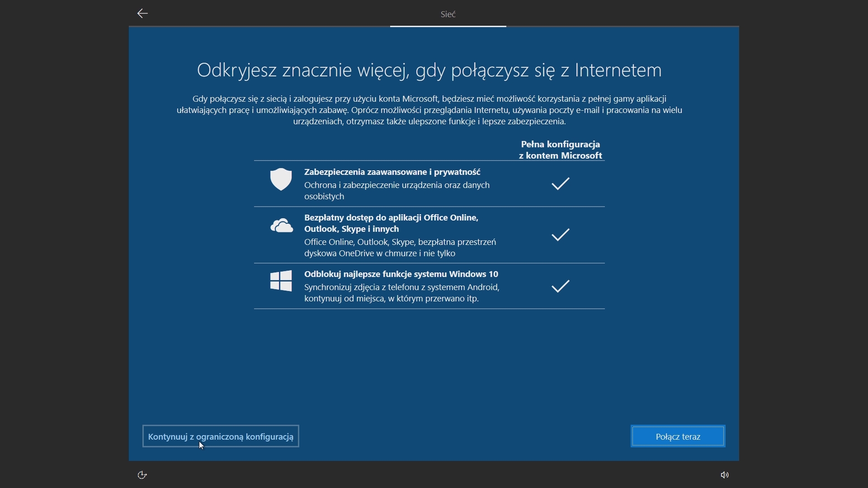Click Kontynuuj z ograniczoną konfiguracją
Image resolution: width=868 pixels, height=488 pixels.
point(221,436)
